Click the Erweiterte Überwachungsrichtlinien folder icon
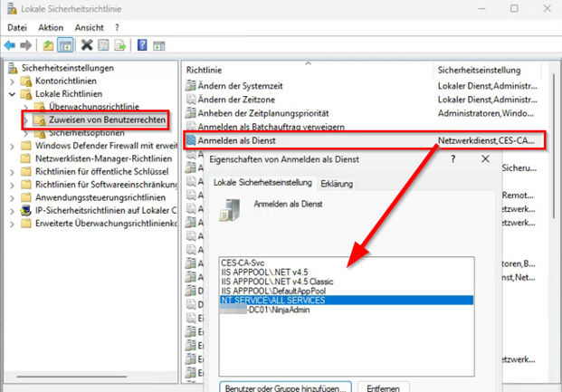 (x=26, y=224)
